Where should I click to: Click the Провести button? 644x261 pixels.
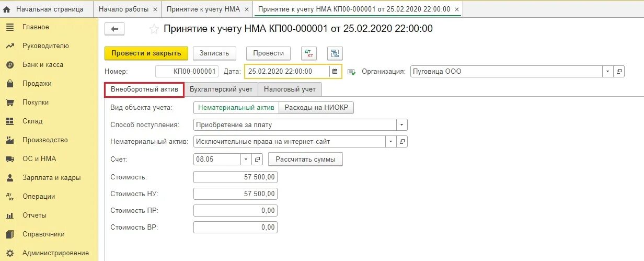(268, 53)
